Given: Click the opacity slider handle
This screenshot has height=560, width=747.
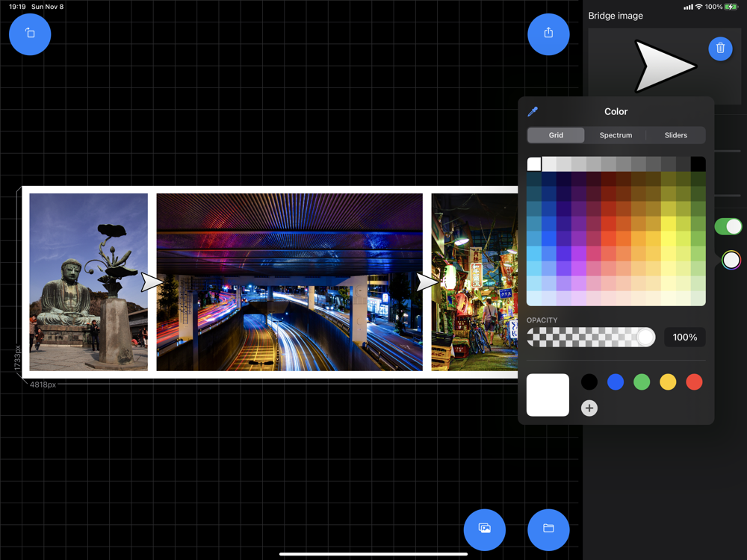Looking at the screenshot, I should [x=645, y=337].
